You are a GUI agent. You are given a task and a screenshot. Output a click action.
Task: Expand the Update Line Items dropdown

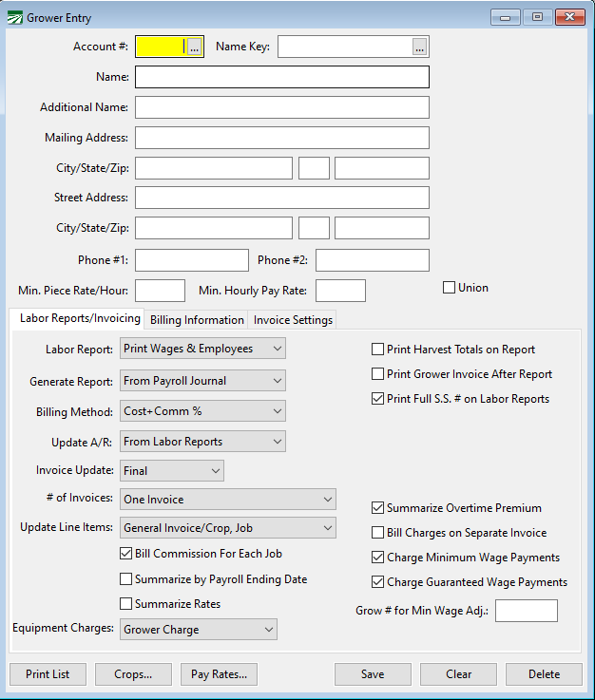[227, 527]
